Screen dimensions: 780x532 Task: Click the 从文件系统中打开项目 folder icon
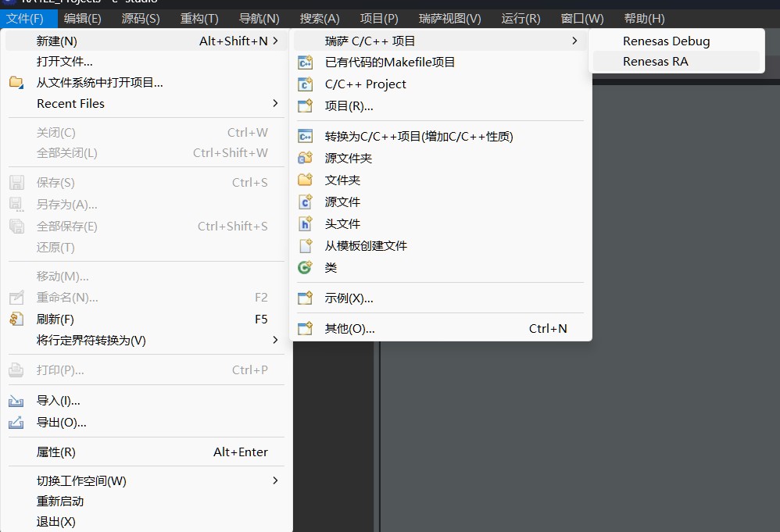click(x=16, y=82)
